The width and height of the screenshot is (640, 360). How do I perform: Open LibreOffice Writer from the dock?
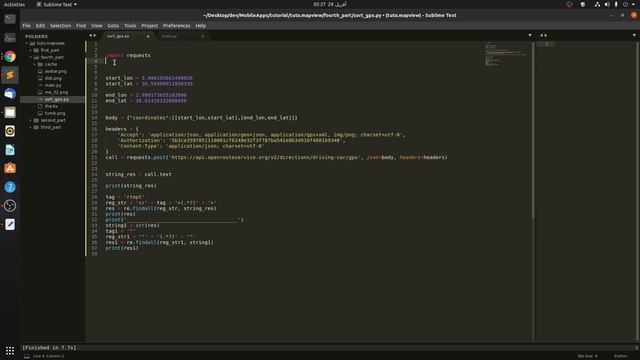pos(10,150)
